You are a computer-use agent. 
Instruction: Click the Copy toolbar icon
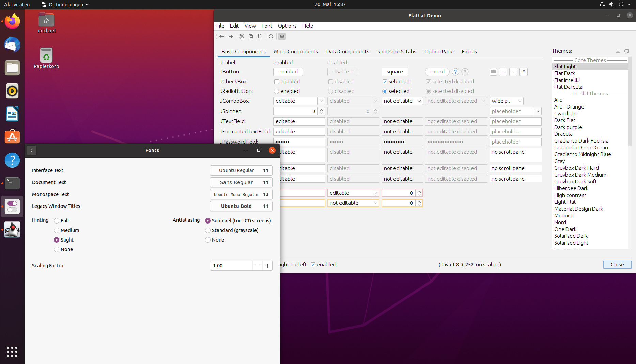pyautogui.click(x=251, y=36)
